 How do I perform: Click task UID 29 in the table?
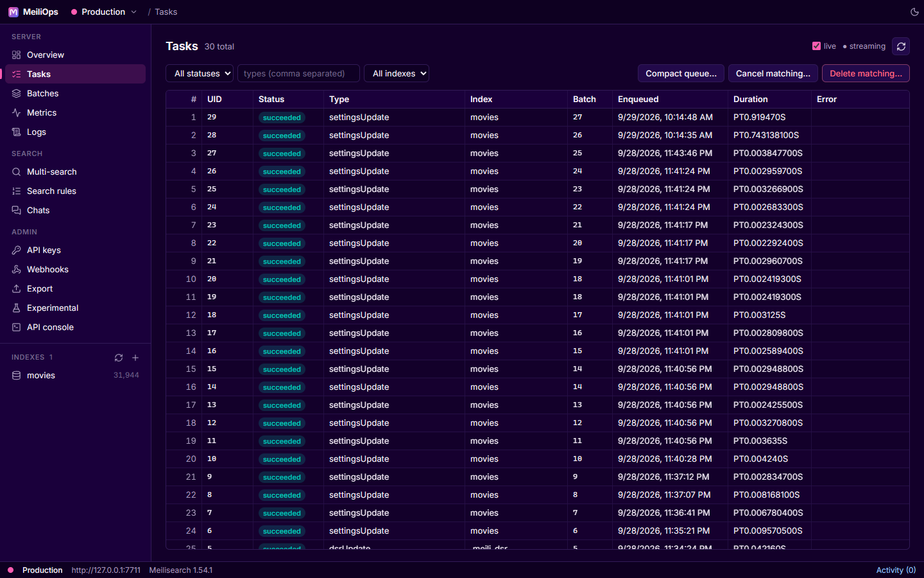pos(212,118)
